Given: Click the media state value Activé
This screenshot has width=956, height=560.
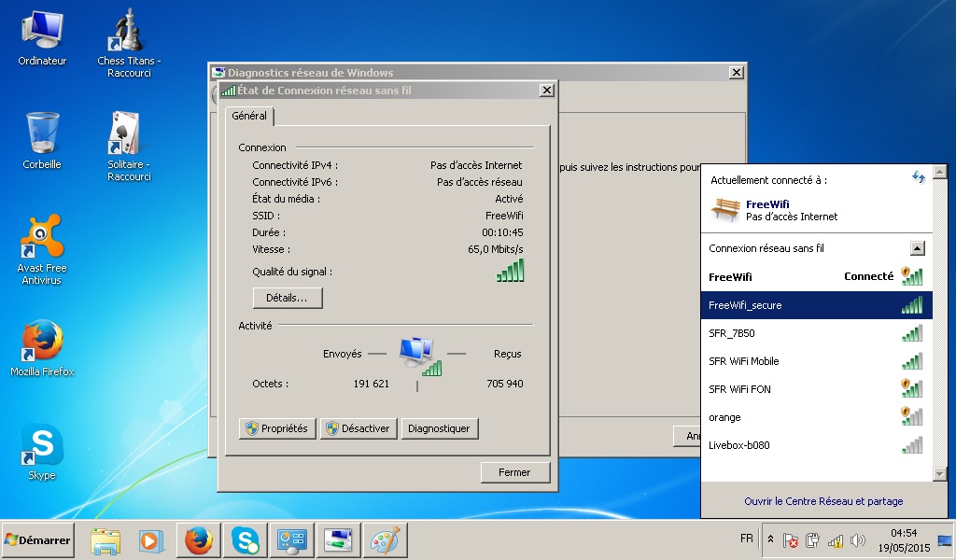Looking at the screenshot, I should click(x=509, y=199).
